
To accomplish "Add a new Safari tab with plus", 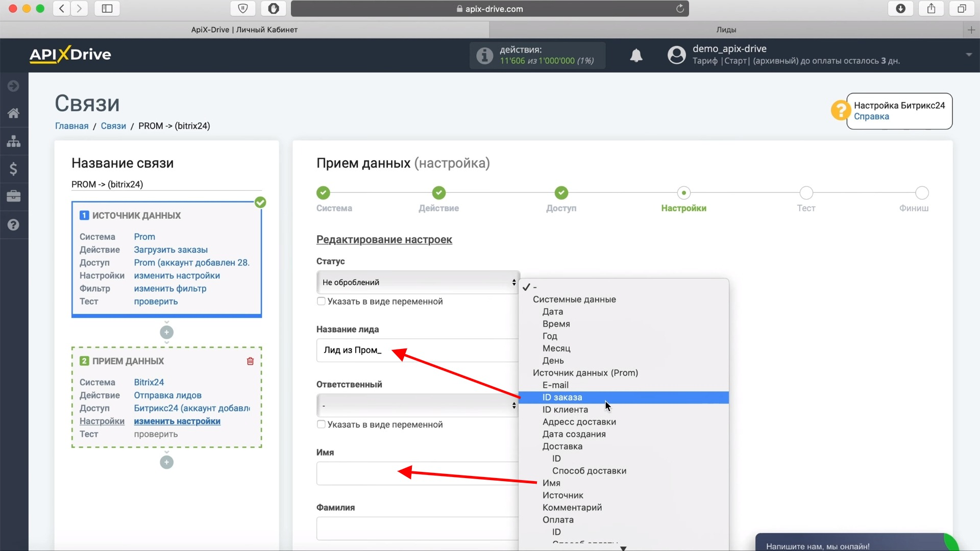I will coord(971,30).
